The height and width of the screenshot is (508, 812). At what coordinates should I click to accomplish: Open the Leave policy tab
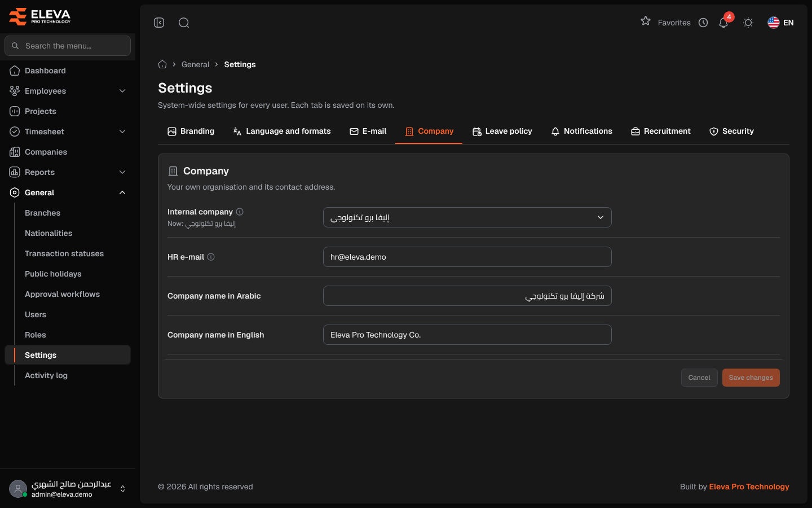click(502, 132)
